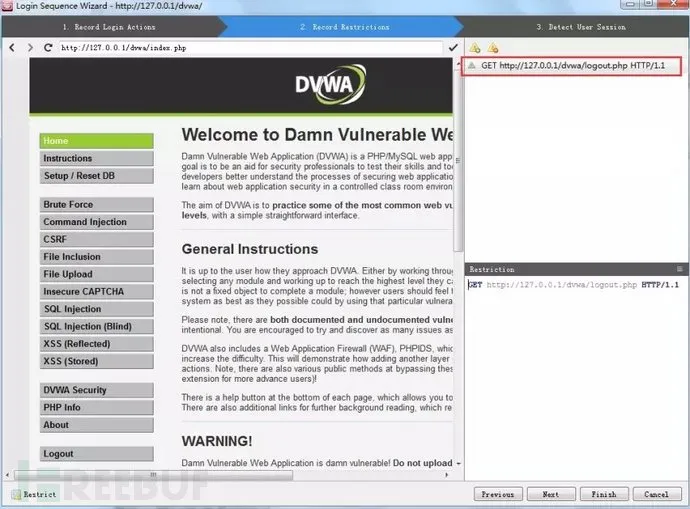
Task: Open Home menu in DVWA
Action: pos(96,141)
